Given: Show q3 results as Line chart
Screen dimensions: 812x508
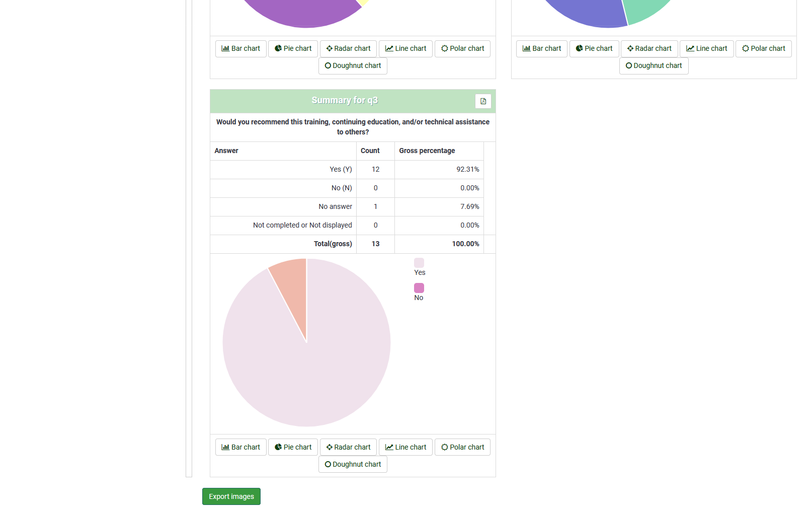Looking at the screenshot, I should tap(405, 447).
